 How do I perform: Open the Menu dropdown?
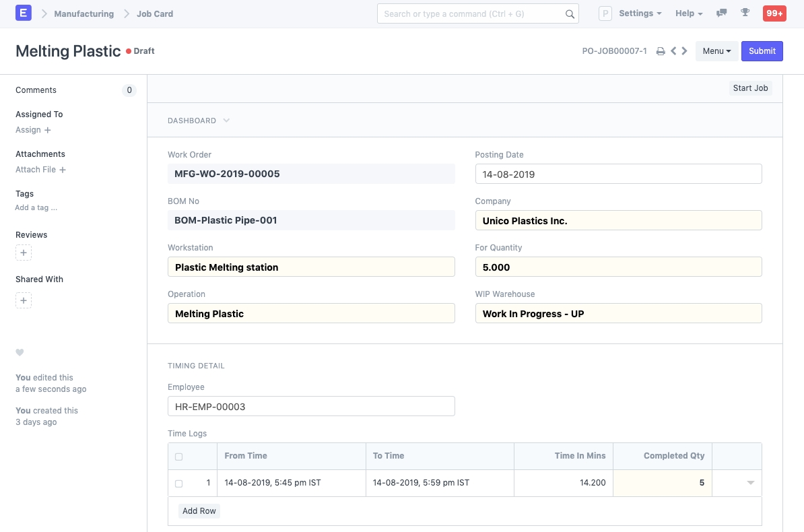716,51
